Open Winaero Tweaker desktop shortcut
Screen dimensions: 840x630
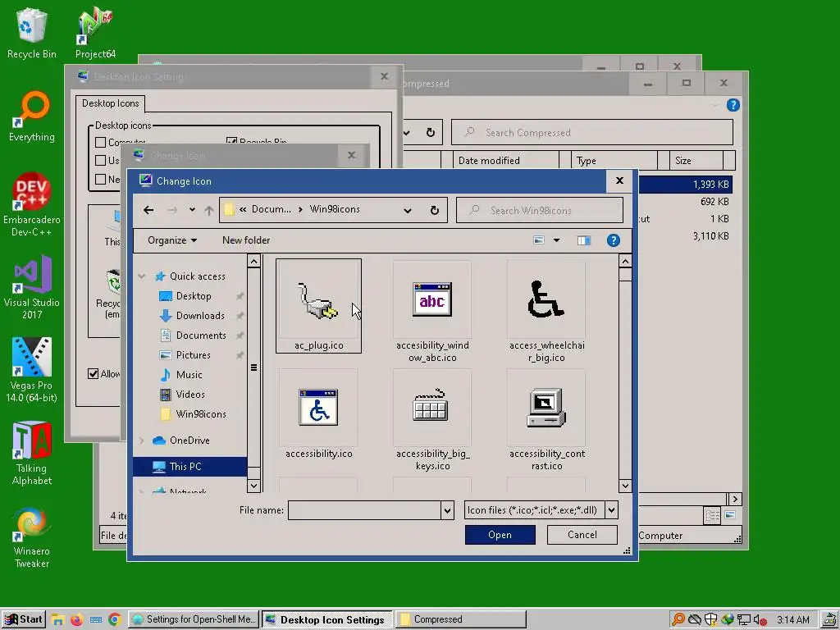click(x=32, y=536)
